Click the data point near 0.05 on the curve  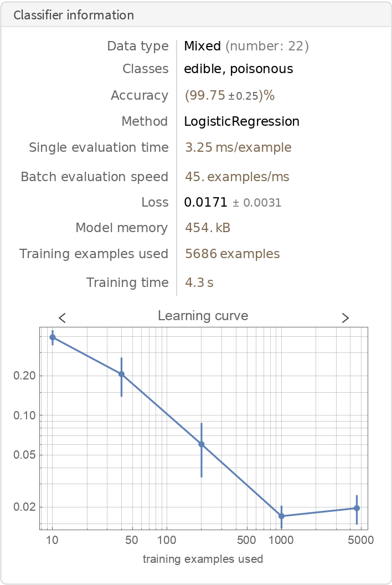(x=202, y=444)
